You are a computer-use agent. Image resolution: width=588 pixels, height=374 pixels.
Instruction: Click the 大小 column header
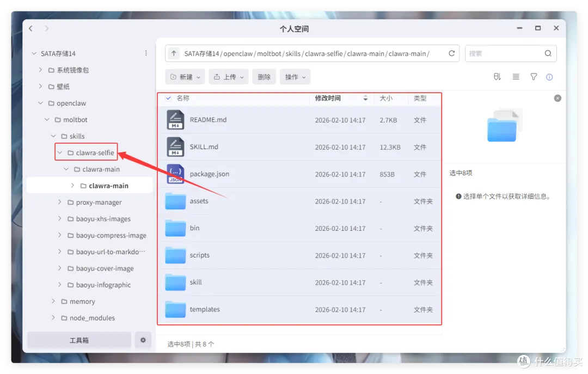click(386, 99)
